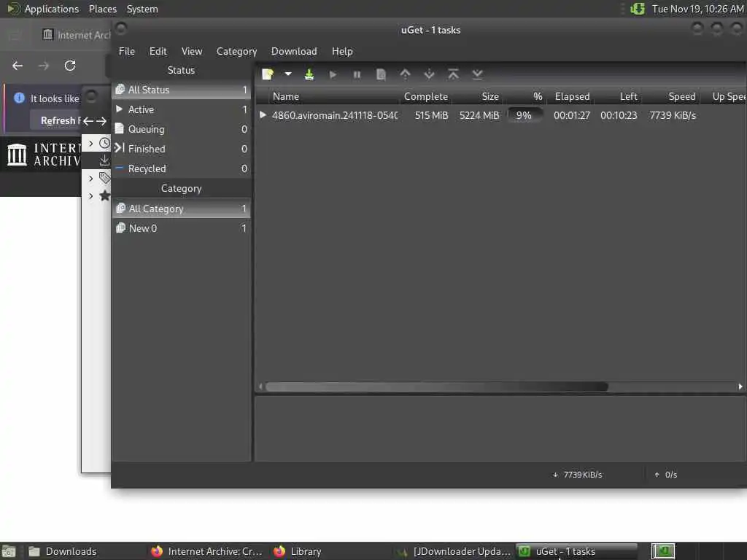Click the uGet tray icon in top panel
This screenshot has width=747, height=560.
point(638,9)
